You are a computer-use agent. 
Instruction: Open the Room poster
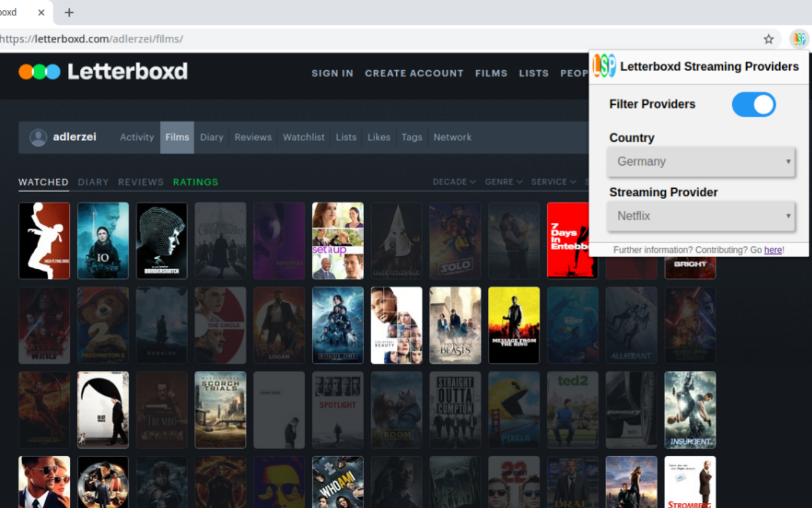click(396, 410)
